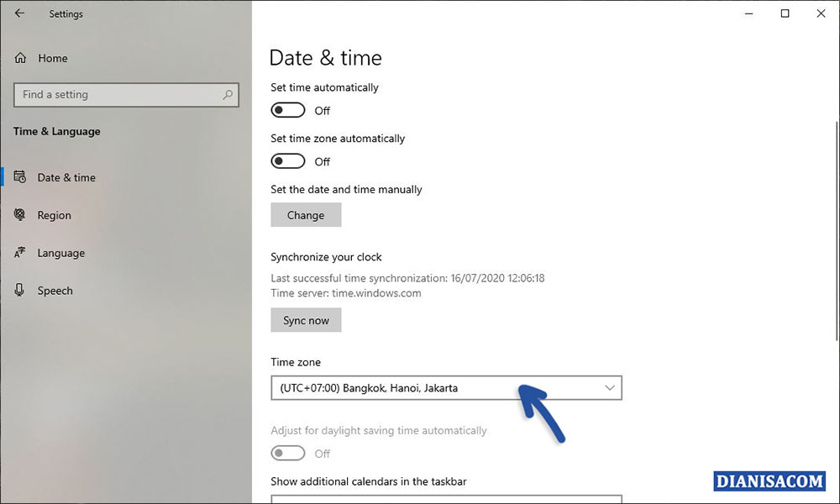This screenshot has height=504, width=840.
Task: Open the Region settings icon
Action: tap(18, 215)
